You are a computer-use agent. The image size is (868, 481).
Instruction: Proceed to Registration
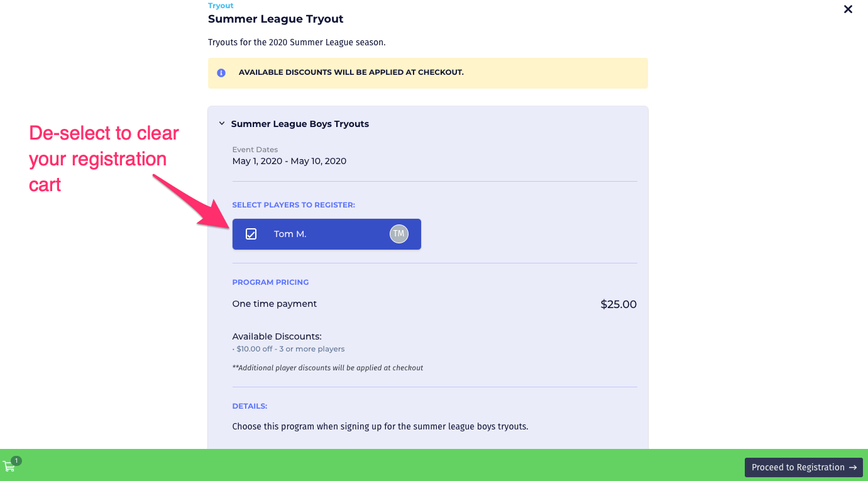tap(804, 467)
